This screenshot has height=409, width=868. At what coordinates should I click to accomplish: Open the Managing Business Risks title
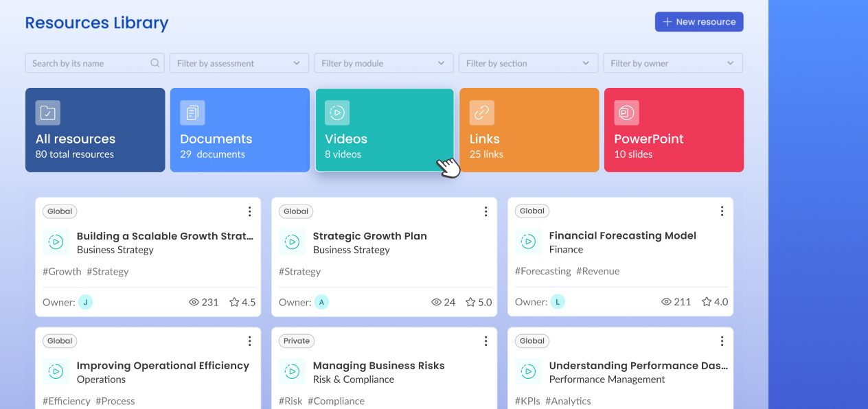tap(379, 366)
